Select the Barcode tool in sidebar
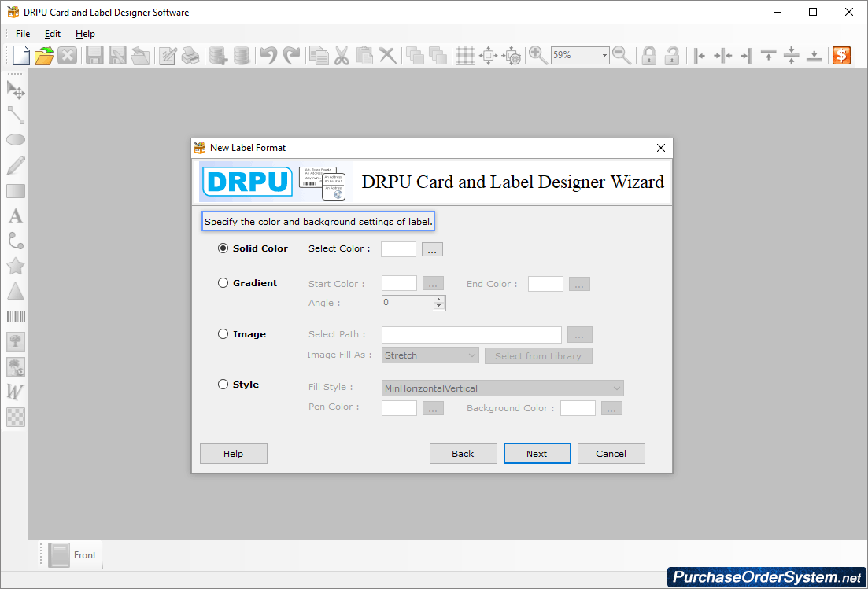 [x=16, y=316]
